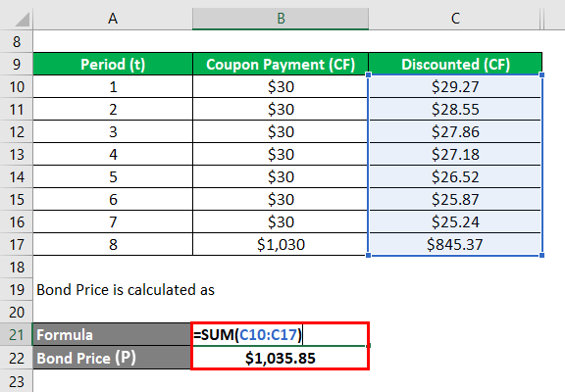Select row 22 header
This screenshot has width=565, height=392.
point(17,358)
